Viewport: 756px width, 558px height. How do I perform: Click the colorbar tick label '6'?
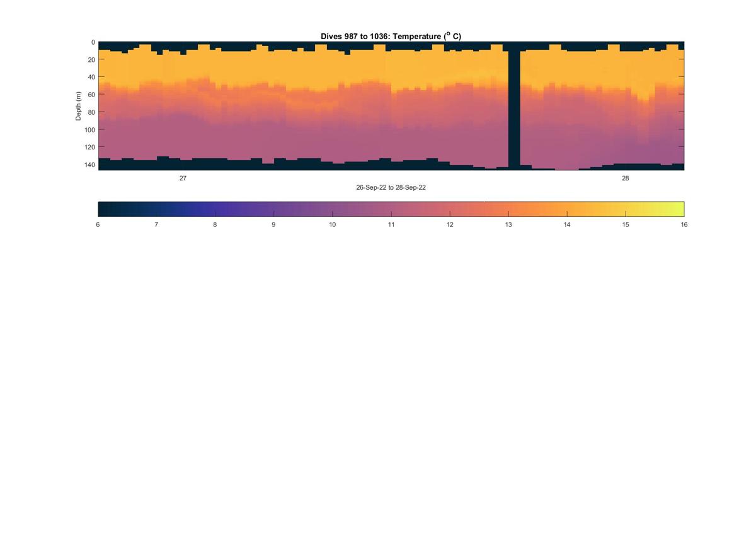[98, 224]
